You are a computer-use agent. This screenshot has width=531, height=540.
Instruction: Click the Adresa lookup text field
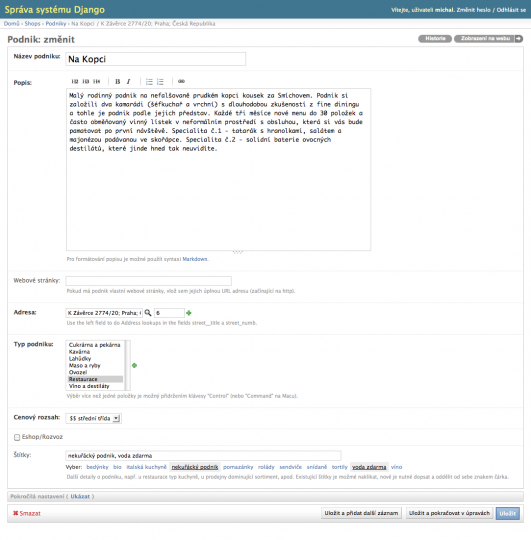pyautogui.click(x=104, y=313)
